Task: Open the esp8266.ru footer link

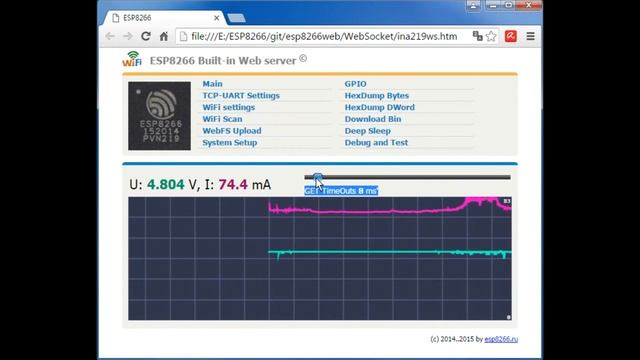Action: point(501,339)
